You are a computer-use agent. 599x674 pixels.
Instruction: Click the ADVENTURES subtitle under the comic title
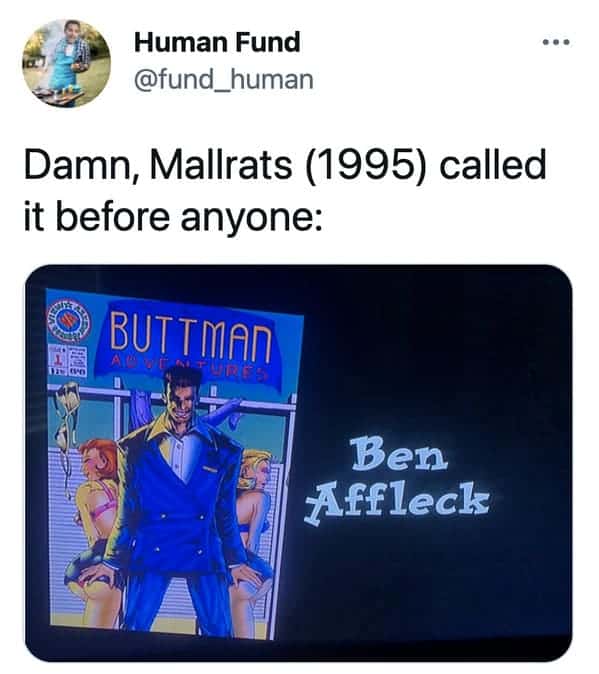point(189,368)
